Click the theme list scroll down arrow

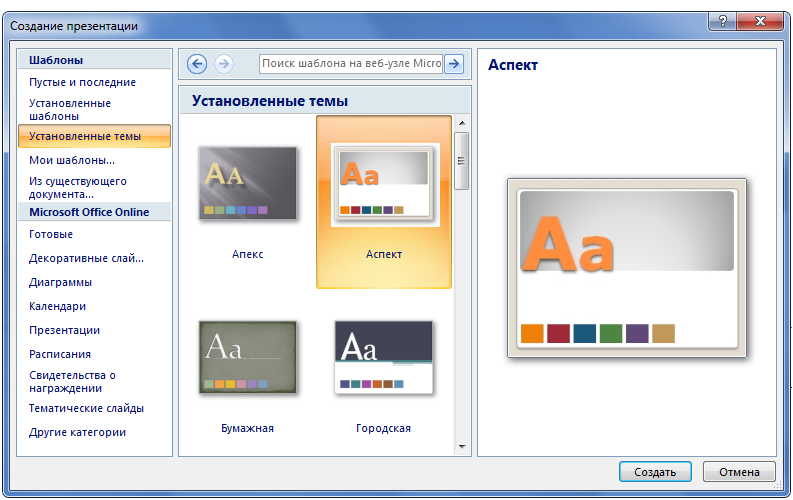point(462,446)
